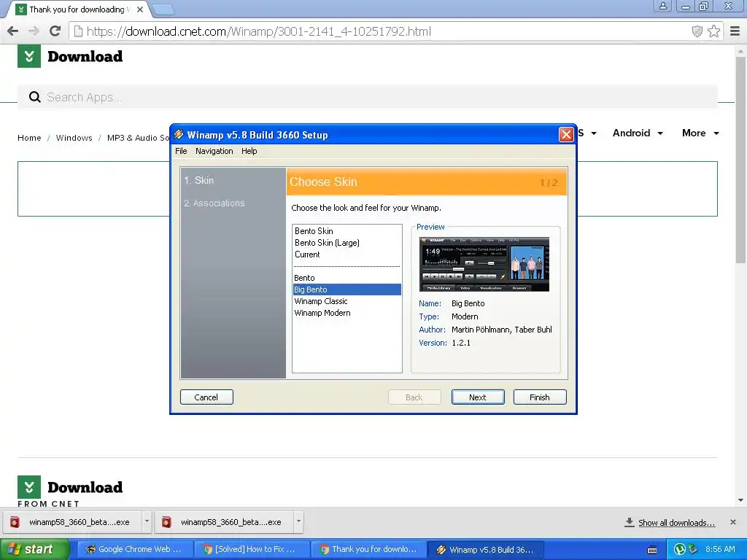Click the bottom Download from CNET logo
Image resolution: width=747 pixels, height=560 pixels.
tap(70, 491)
